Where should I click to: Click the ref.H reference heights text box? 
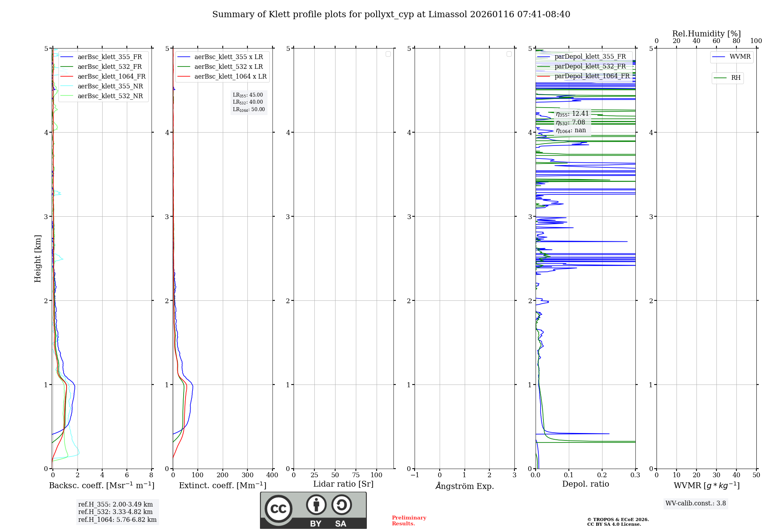point(117,512)
